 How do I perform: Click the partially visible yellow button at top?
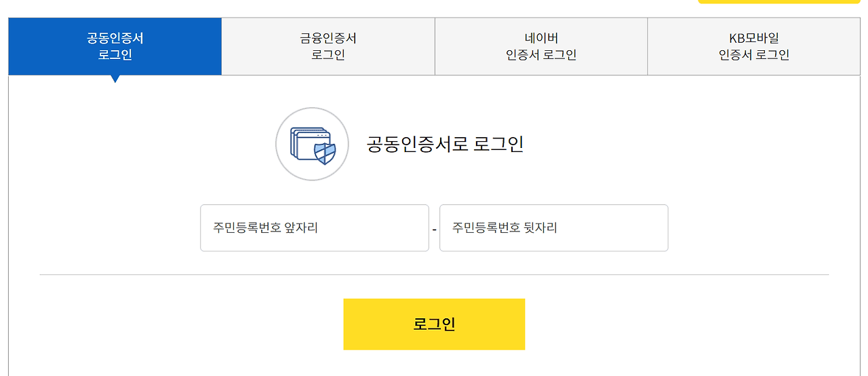(x=780, y=1)
